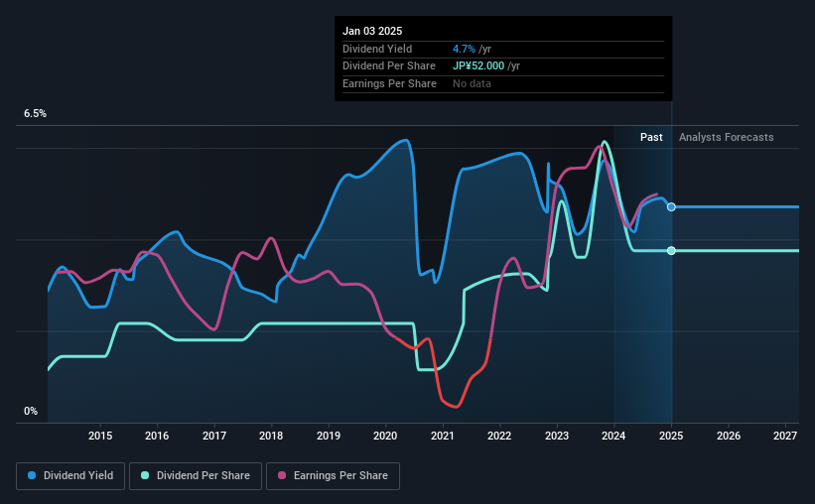Click the 2018 x-axis label
The image size is (815, 504).
point(271,436)
